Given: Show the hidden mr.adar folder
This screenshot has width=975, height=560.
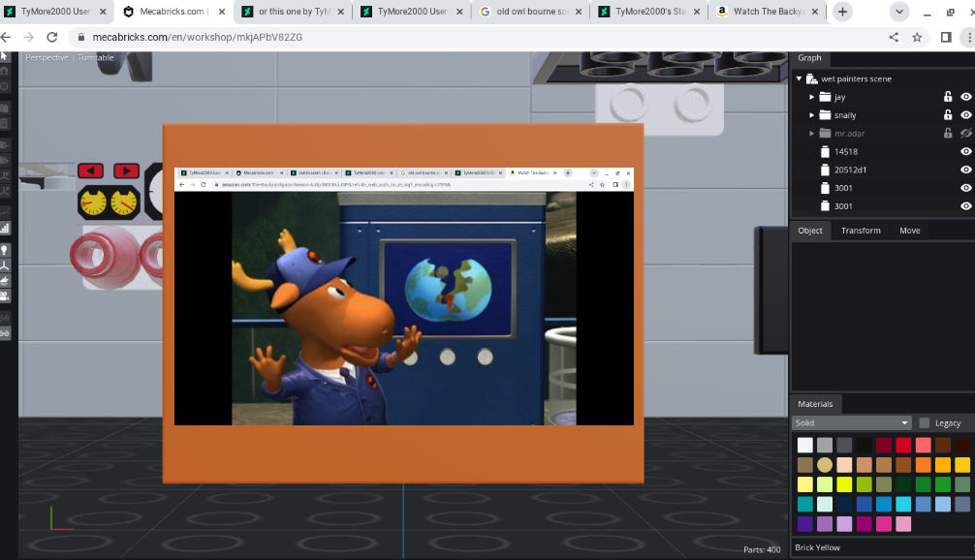Looking at the screenshot, I should (965, 133).
